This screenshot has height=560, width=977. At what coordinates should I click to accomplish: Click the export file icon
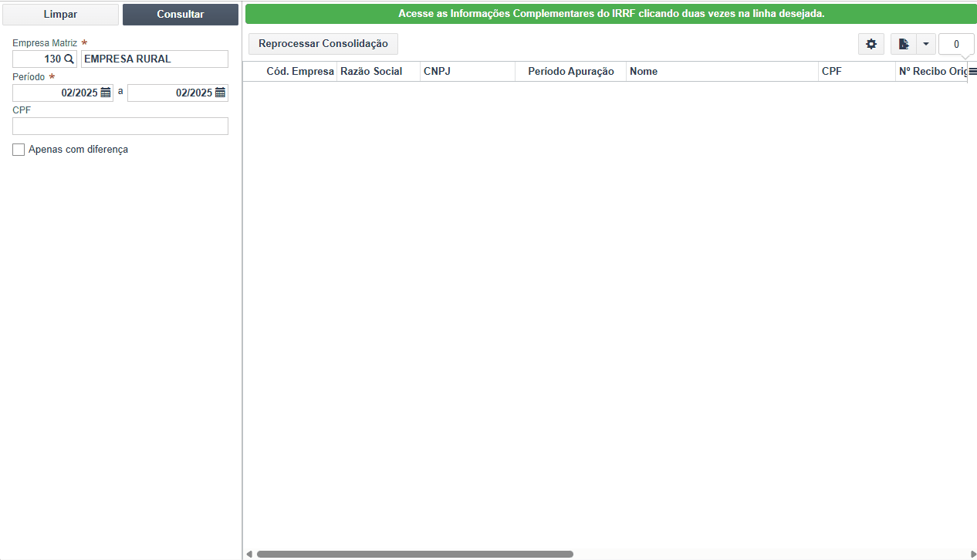903,44
